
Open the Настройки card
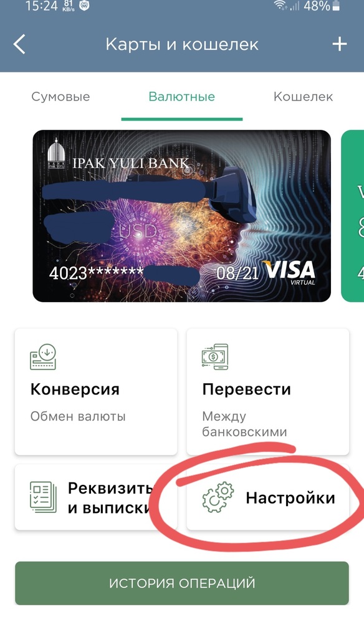(268, 497)
